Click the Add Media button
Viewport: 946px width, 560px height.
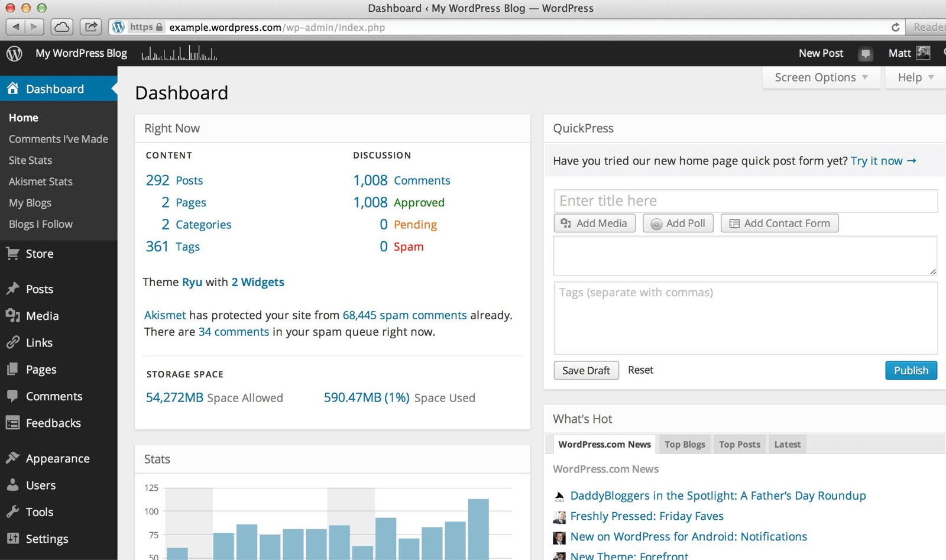(594, 223)
